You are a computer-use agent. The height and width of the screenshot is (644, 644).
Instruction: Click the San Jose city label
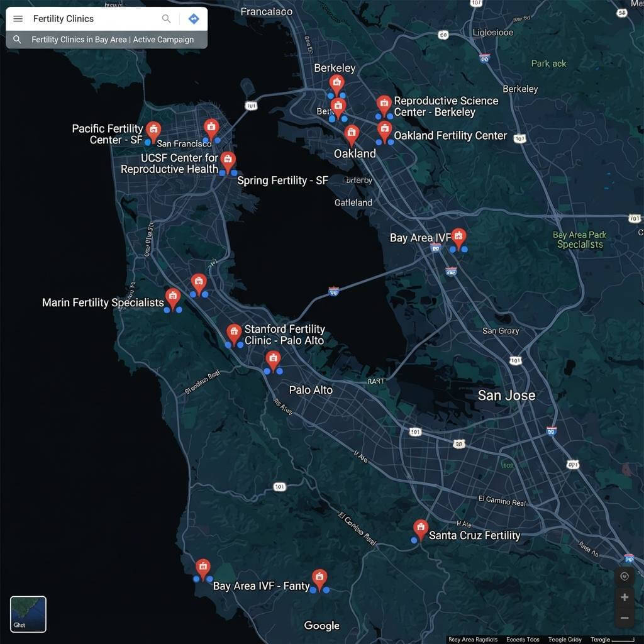[x=506, y=396]
